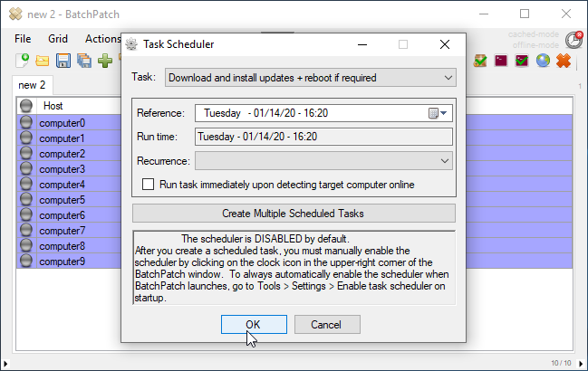Click the status circle for computer5

26,199
